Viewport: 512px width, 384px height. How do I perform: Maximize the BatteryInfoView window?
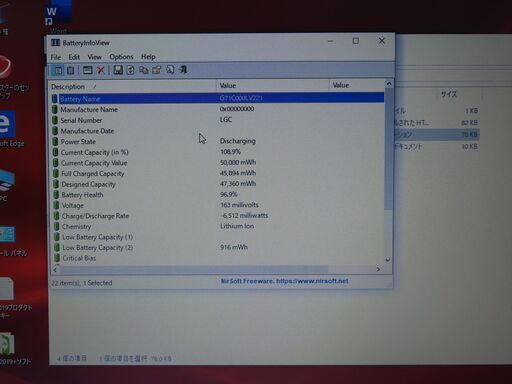tap(356, 41)
